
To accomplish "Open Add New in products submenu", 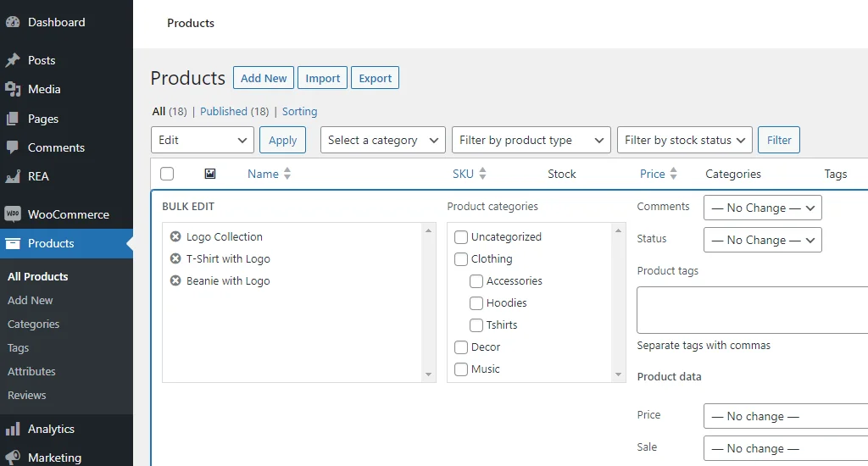I will tap(30, 301).
